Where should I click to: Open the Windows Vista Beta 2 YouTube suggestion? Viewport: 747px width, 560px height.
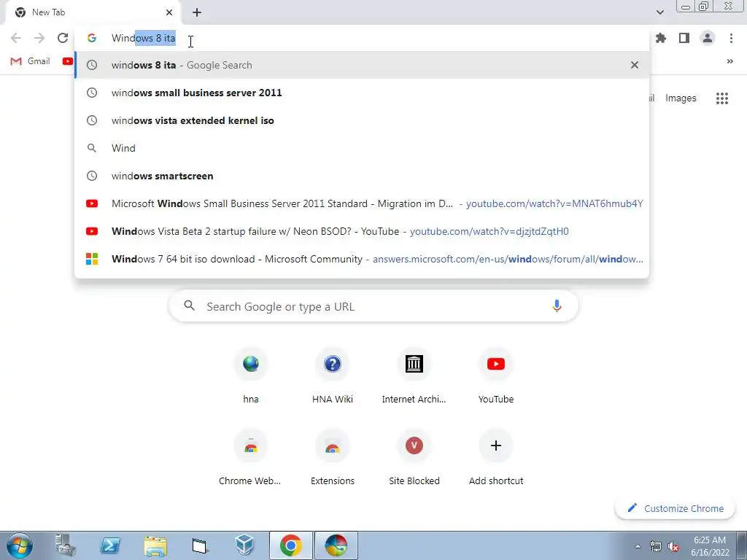click(x=362, y=231)
